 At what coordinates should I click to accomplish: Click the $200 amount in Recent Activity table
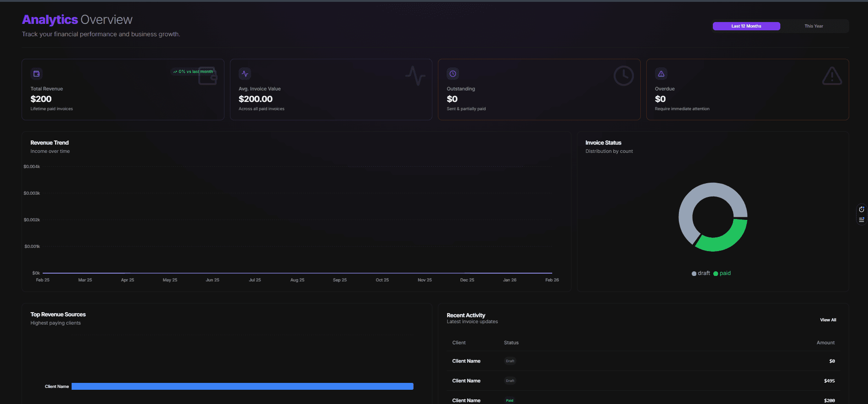point(829,401)
